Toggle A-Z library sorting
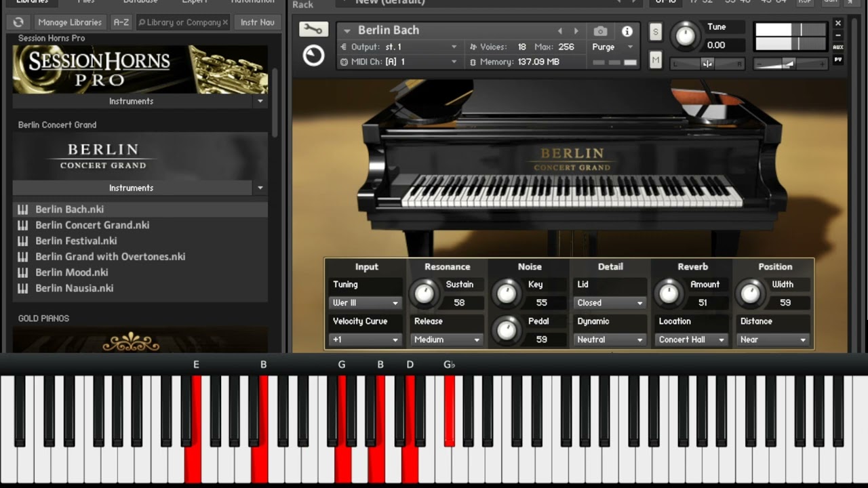This screenshot has height=488, width=868. 121,22
